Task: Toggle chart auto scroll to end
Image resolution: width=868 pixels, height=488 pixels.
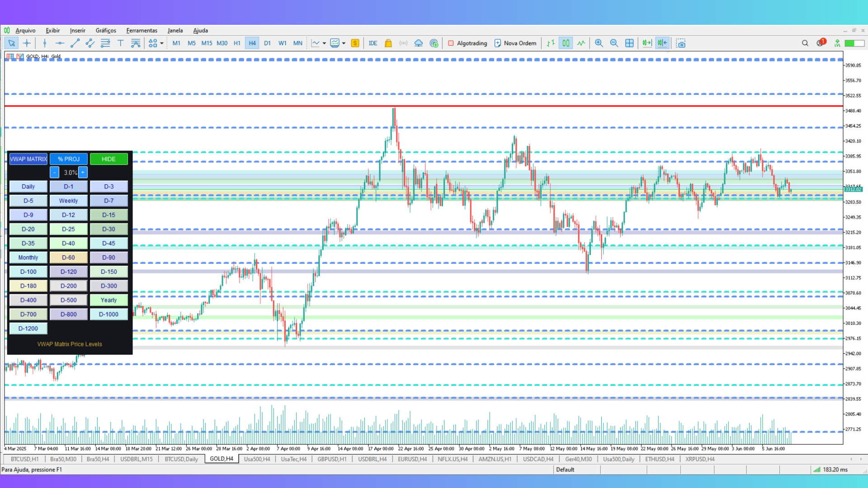Action: 647,43
